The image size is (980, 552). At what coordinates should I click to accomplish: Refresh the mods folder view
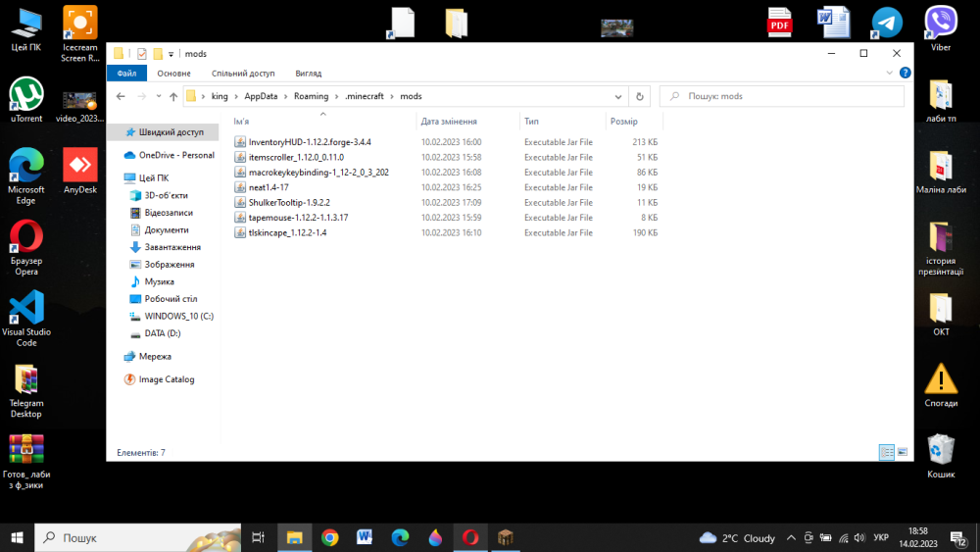pos(639,96)
